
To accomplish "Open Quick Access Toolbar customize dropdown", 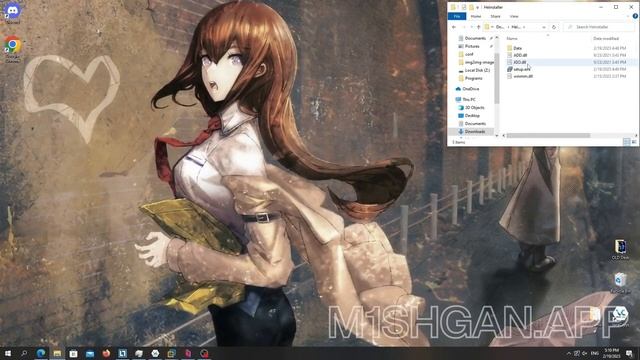I will click(x=478, y=7).
